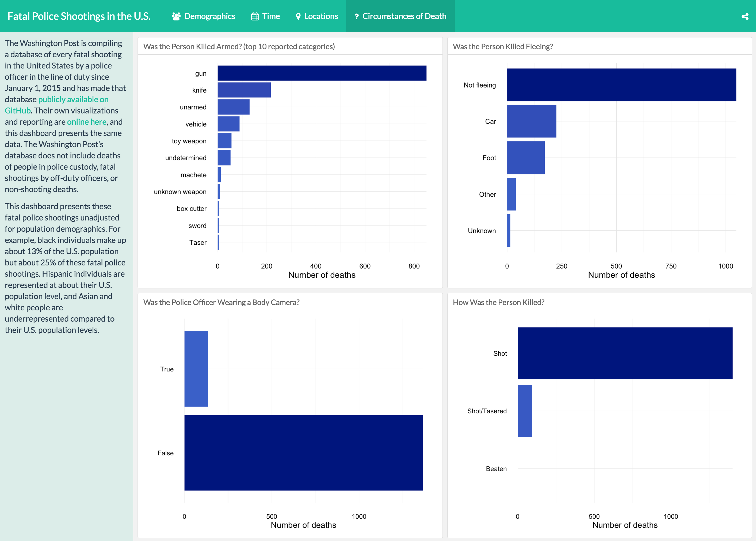The height and width of the screenshot is (541, 756).
Task: Click the knife bar in the armed chart
Action: tap(244, 90)
